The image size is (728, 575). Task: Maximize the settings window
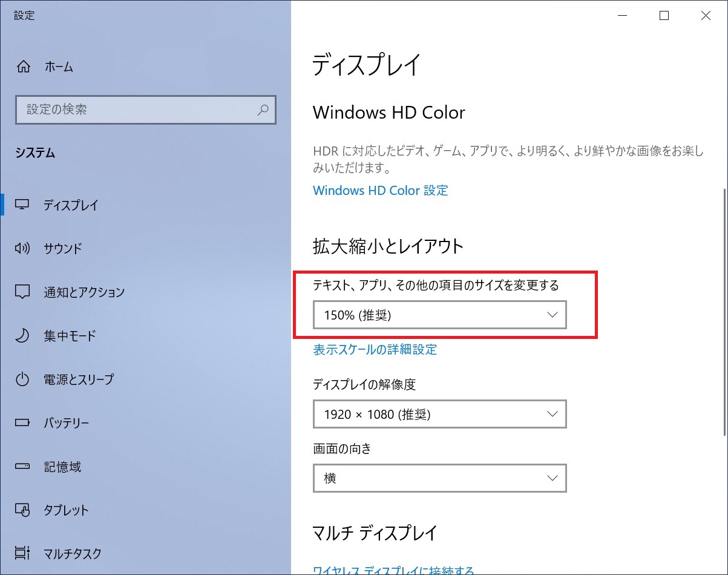(x=664, y=16)
